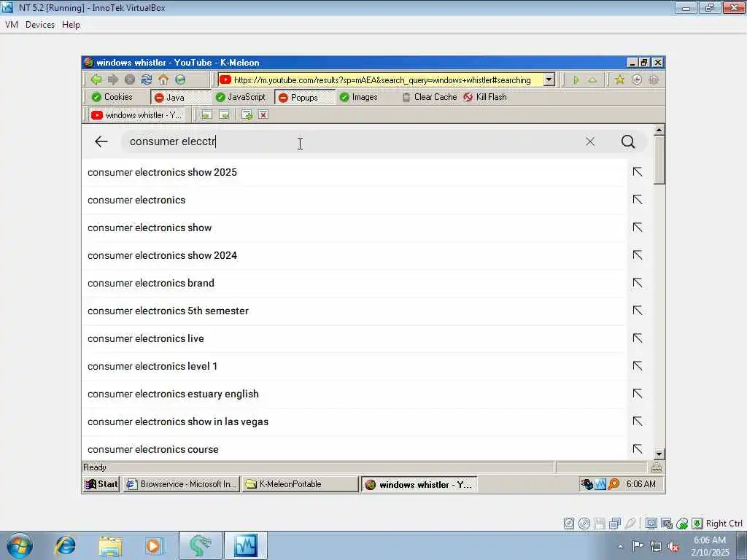Screen dimensions: 747x560
Task: Choose suggestion 'consumer electronics course'
Action: click(354, 449)
